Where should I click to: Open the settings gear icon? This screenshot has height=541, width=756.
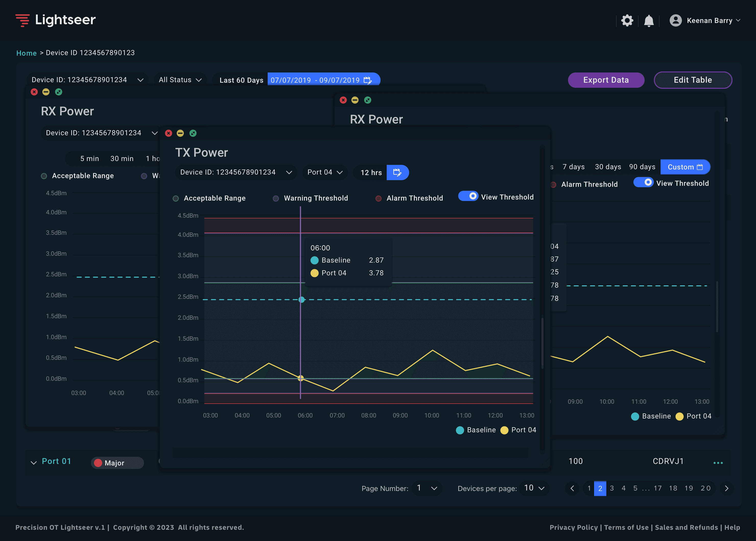pyautogui.click(x=627, y=21)
